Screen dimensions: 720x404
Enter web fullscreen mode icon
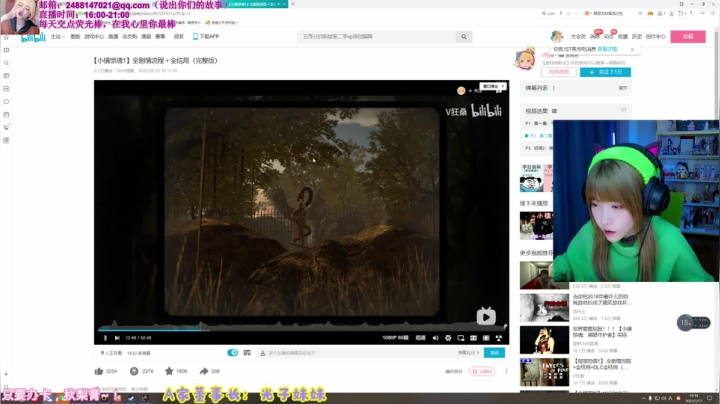(486, 338)
